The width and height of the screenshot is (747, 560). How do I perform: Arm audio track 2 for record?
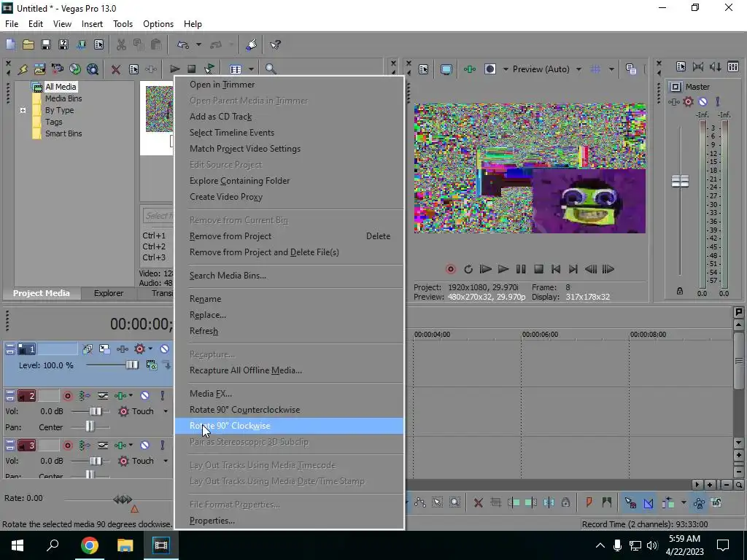tap(68, 396)
